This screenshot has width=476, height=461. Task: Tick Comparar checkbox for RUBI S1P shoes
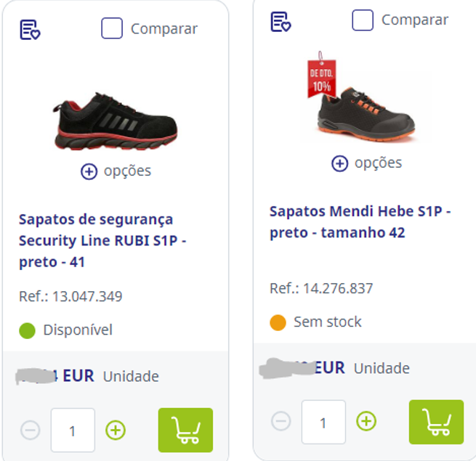click(112, 29)
